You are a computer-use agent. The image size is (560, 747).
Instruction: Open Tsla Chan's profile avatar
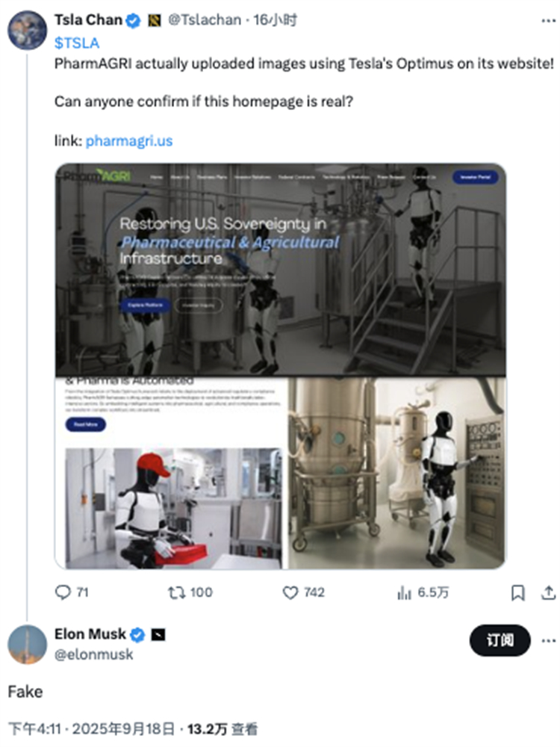(26, 28)
